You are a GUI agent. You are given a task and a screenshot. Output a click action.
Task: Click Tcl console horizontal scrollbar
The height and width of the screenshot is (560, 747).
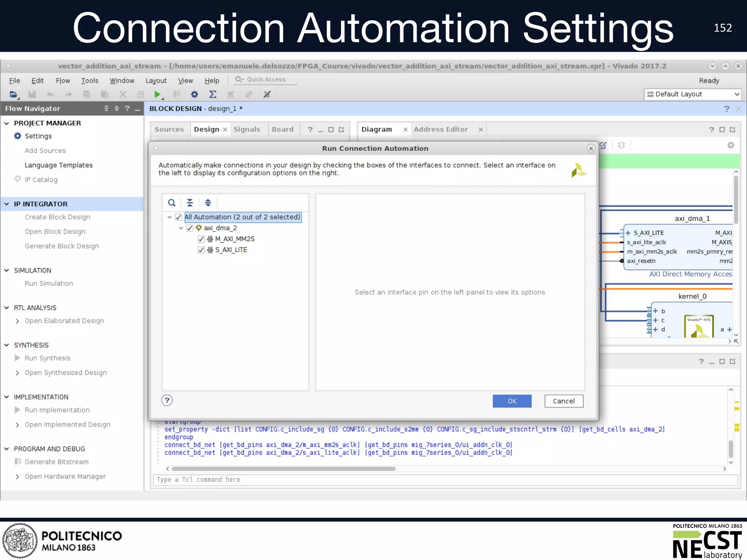pos(283,469)
